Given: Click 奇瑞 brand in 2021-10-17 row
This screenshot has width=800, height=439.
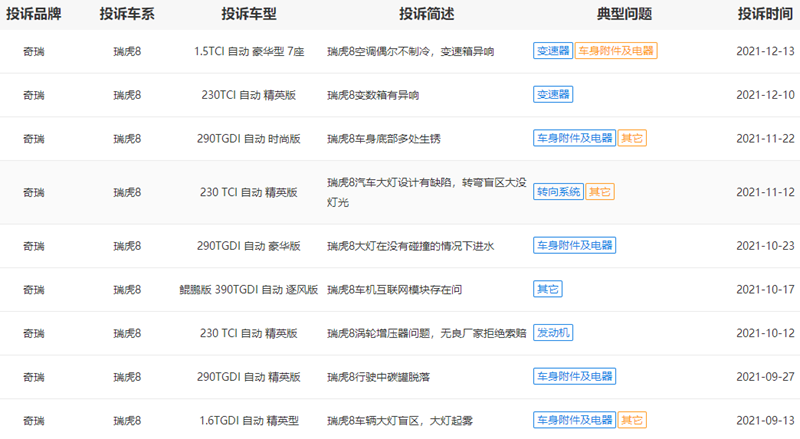Looking at the screenshot, I should (x=34, y=290).
